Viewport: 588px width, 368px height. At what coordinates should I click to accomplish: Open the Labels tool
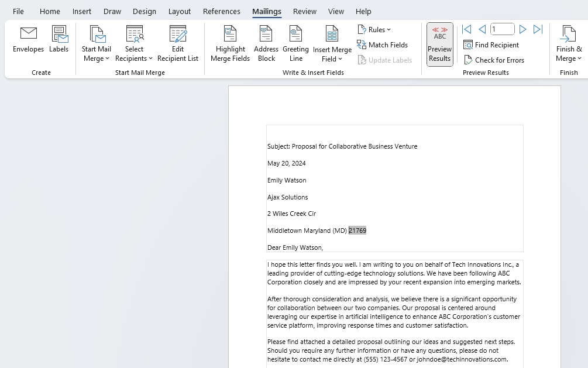tap(59, 39)
